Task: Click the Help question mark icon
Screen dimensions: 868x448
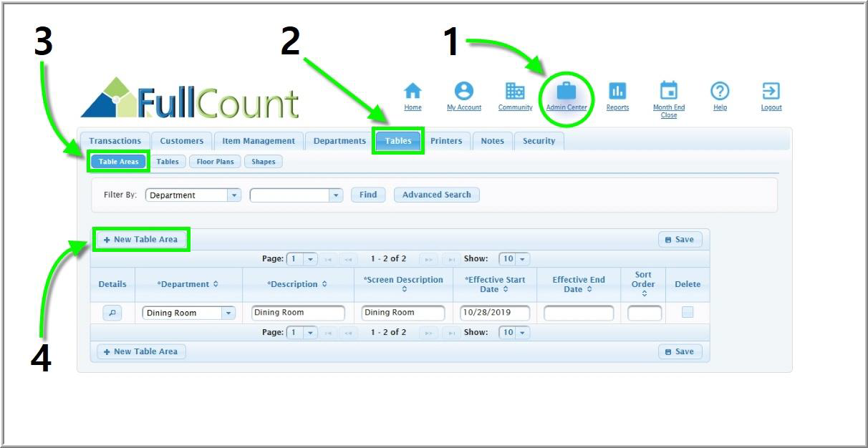Action: 720,92
